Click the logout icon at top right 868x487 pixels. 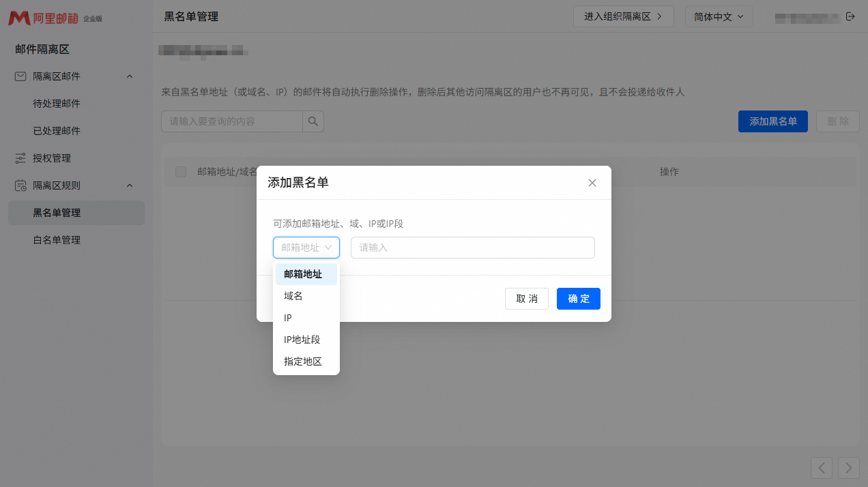click(x=850, y=16)
